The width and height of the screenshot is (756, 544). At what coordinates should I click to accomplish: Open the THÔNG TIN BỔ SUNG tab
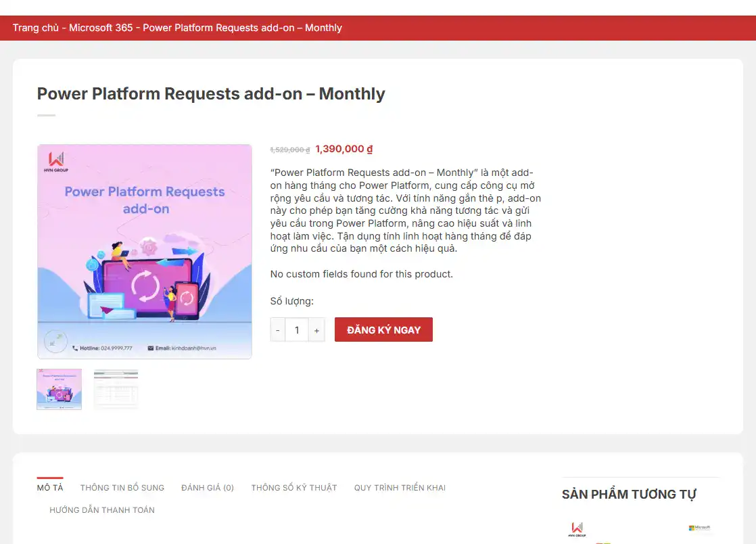point(122,487)
